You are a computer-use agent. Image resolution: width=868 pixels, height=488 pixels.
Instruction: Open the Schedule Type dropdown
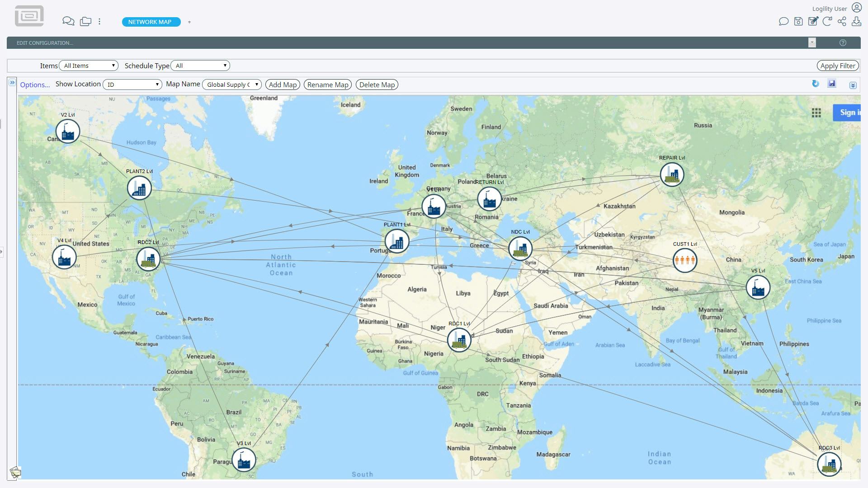coord(200,66)
